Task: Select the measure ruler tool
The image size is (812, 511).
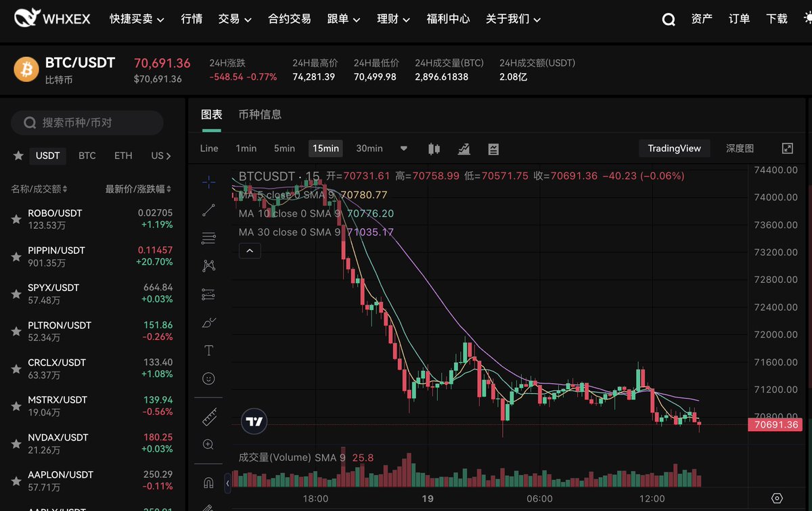Action: coord(208,417)
